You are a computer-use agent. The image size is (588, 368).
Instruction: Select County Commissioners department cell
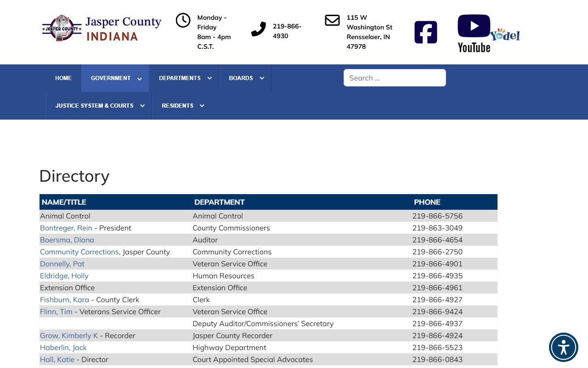coord(231,228)
